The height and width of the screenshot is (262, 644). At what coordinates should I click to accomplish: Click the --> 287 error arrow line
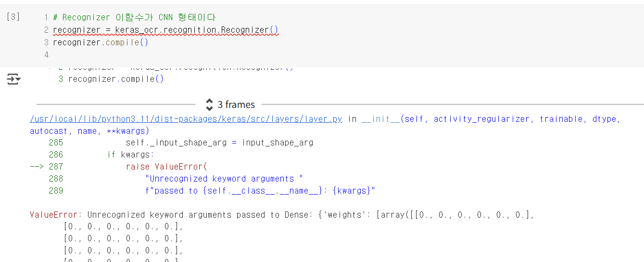pos(46,167)
